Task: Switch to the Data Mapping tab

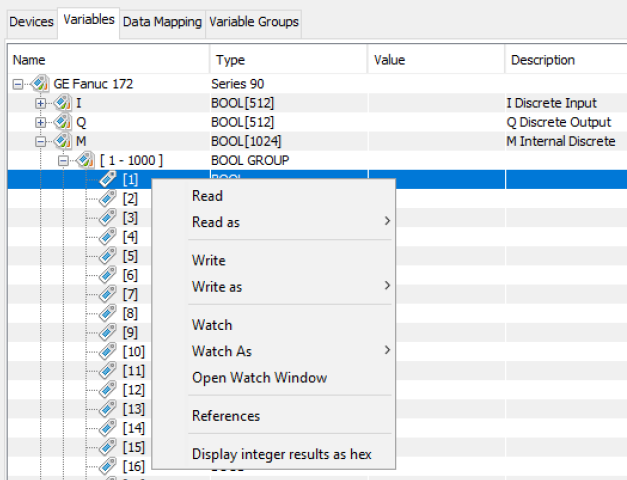Action: point(162,22)
